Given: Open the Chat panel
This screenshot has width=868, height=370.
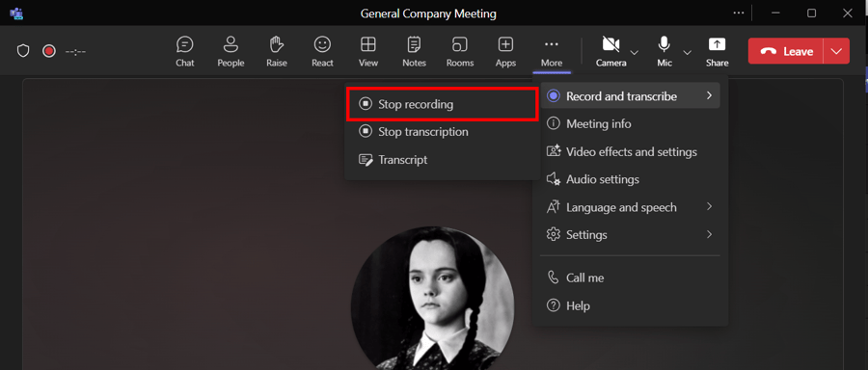Looking at the screenshot, I should click(x=184, y=51).
